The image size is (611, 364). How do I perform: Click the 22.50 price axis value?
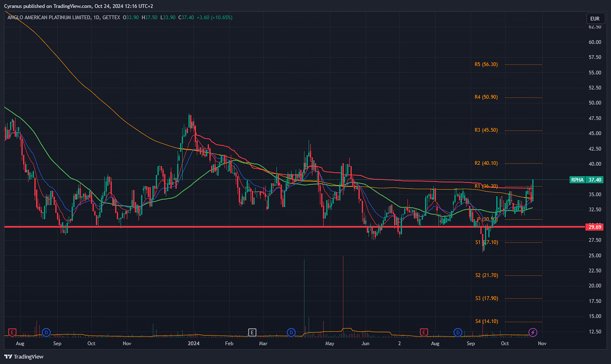click(x=595, y=270)
